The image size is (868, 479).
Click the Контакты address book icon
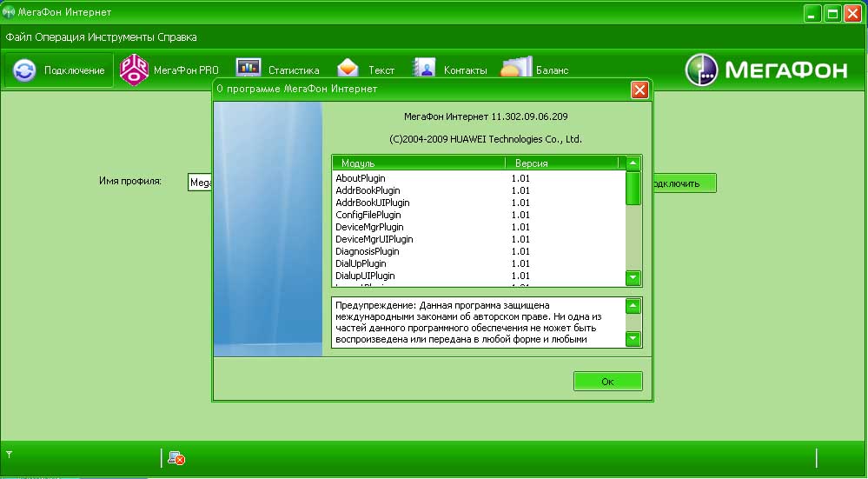click(424, 68)
